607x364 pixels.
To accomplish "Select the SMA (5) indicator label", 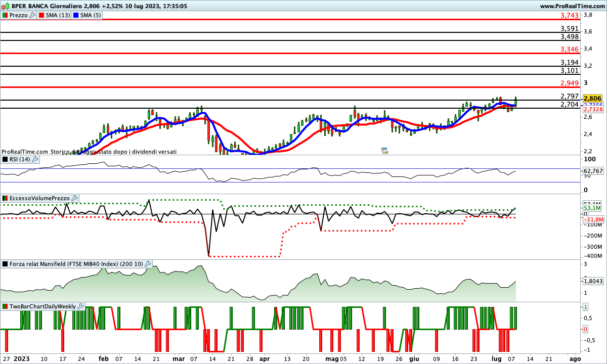I will tap(91, 15).
